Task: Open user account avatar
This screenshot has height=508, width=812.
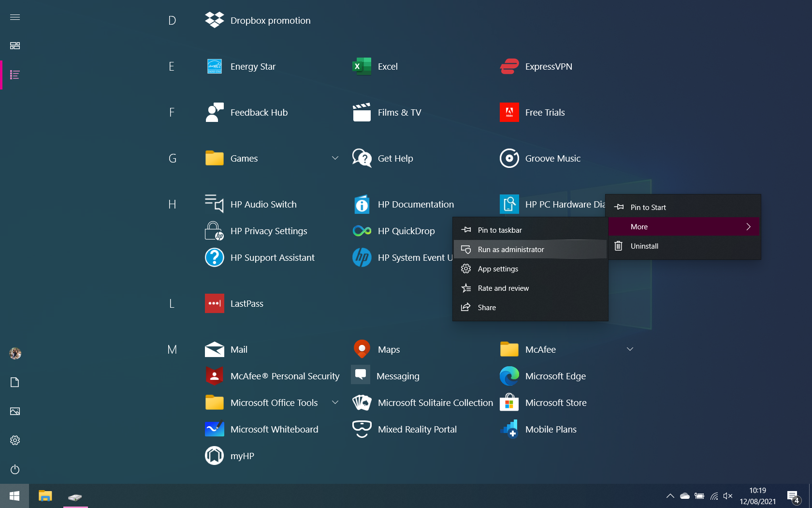Action: [x=15, y=353]
